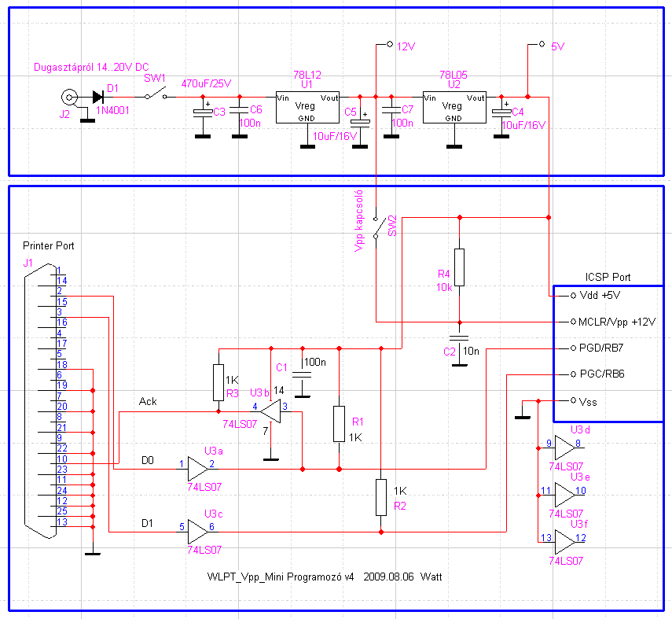Select the C4 electrolytic capacitor symbol
The width and height of the screenshot is (672, 619).
tap(501, 112)
